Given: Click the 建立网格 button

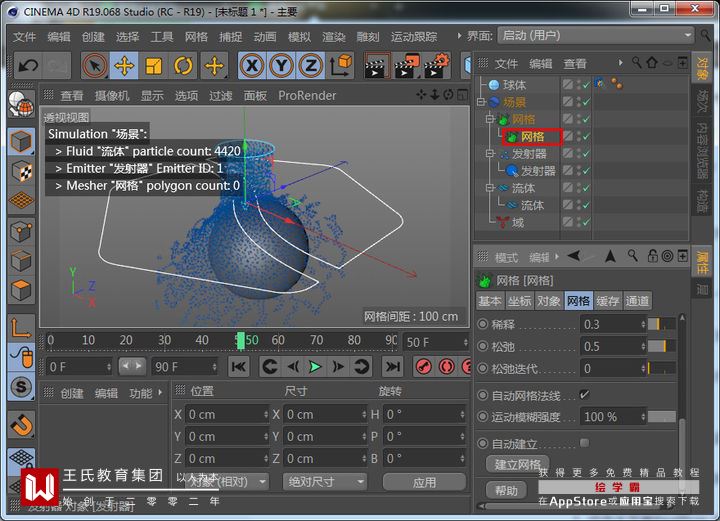Looking at the screenshot, I should click(517, 465).
